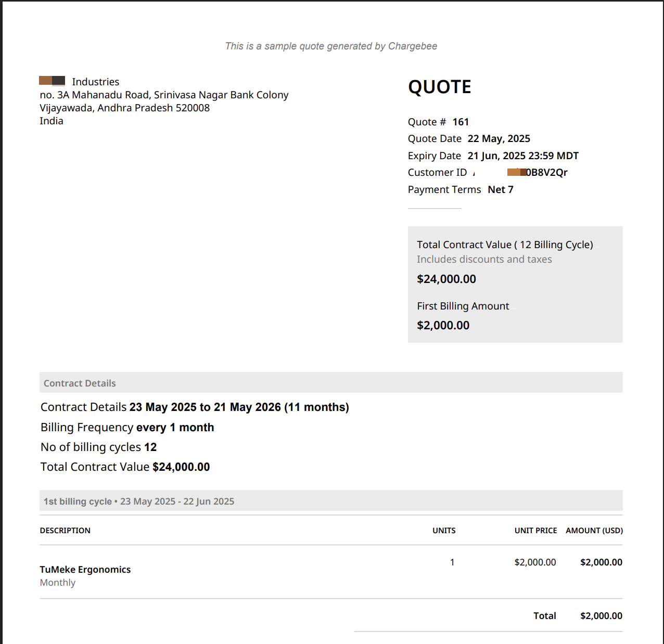Image resolution: width=664 pixels, height=644 pixels.
Task: Click the QUOTE heading
Action: click(x=439, y=87)
